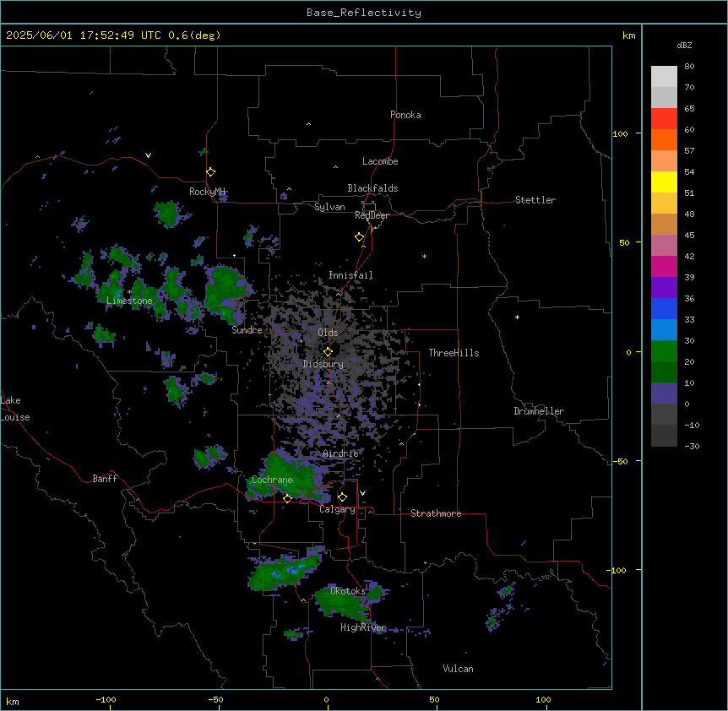Click the yellow diamond marker beside RockyMH
This screenshot has height=711, width=728.
(x=211, y=172)
